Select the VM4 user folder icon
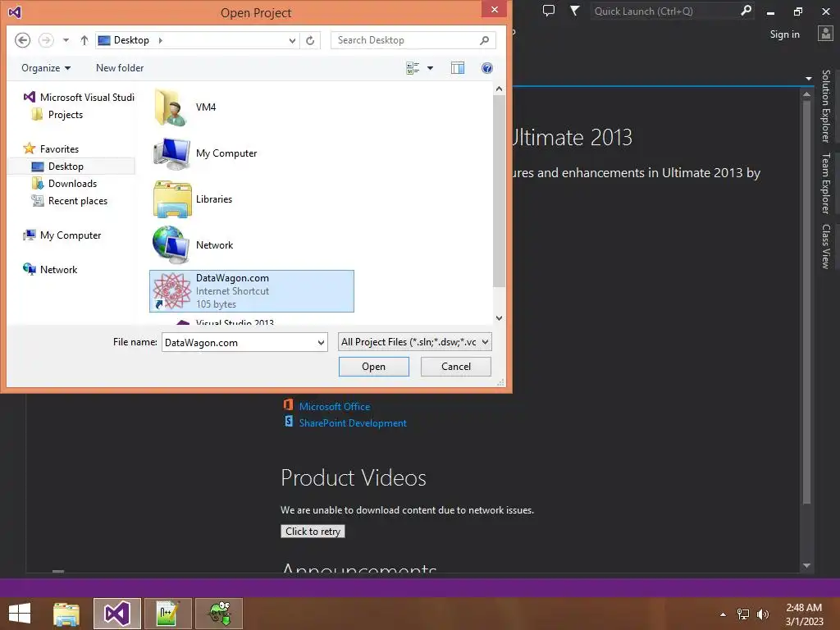This screenshot has height=630, width=840. [171, 107]
